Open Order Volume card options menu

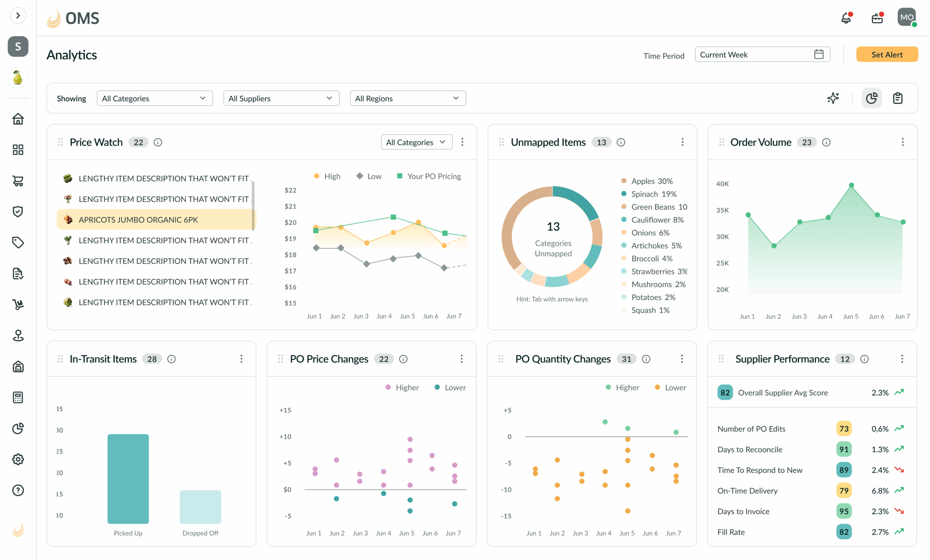902,142
